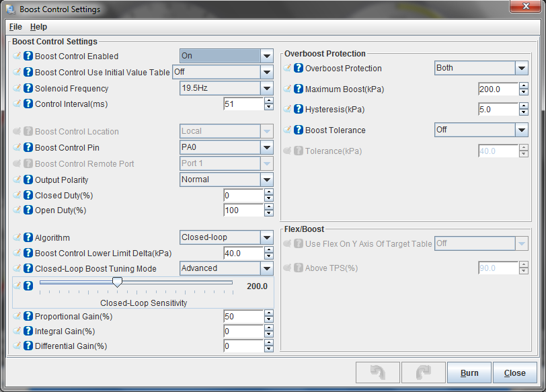Image resolution: width=546 pixels, height=392 pixels.
Task: Click the undo arrow button
Action: pyautogui.click(x=378, y=373)
